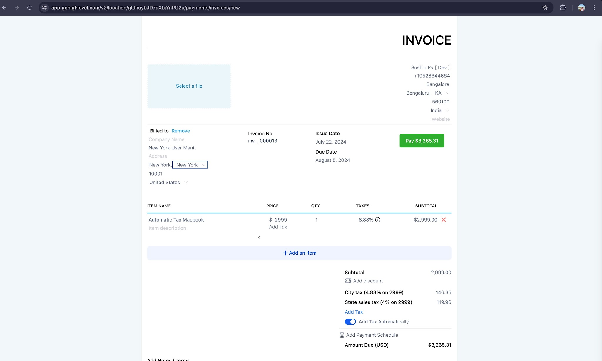Bookmark this page with the star icon

coord(545,7)
